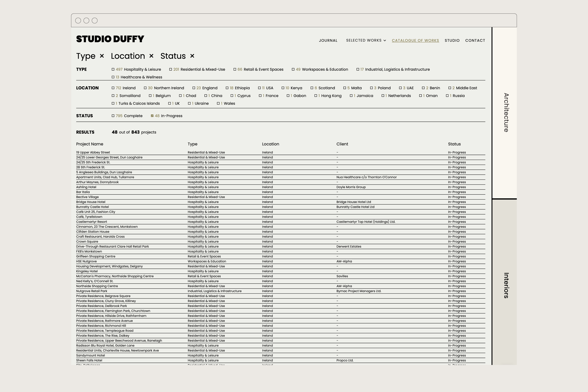Click the Derwent Estates client cell
The image size is (588, 392).
[349, 247]
